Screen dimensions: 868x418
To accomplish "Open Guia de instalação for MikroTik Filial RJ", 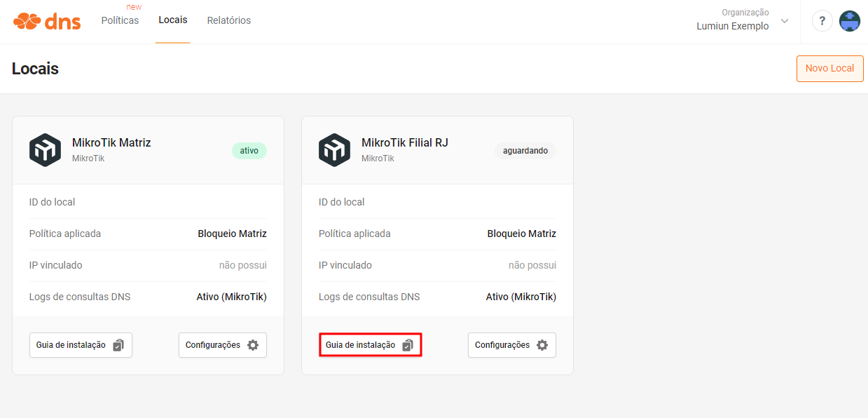I will pos(370,345).
